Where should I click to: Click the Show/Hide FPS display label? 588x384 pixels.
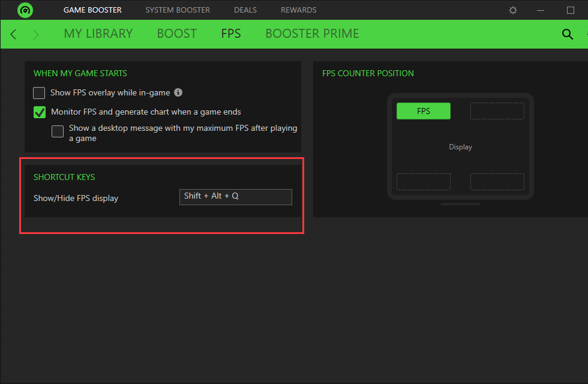coord(76,198)
